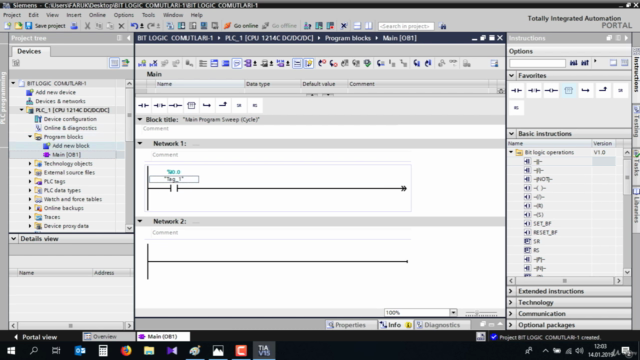
Task: Click Add new block in the project tree
Action: coord(71,146)
